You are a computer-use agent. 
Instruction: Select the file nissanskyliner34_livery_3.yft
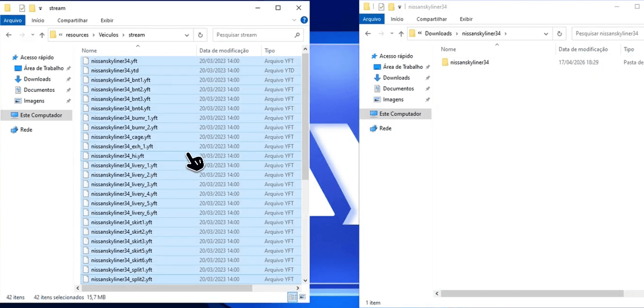191,184
